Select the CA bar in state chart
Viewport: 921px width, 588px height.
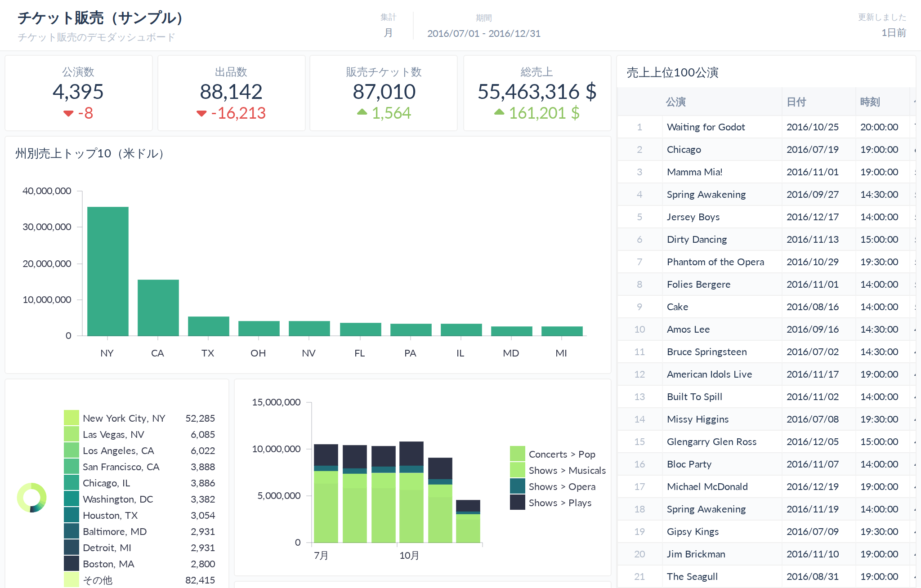click(x=158, y=307)
